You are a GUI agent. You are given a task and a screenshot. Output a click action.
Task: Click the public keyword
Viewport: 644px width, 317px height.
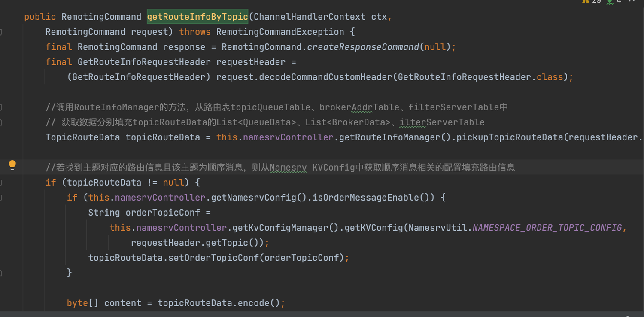pos(40,17)
